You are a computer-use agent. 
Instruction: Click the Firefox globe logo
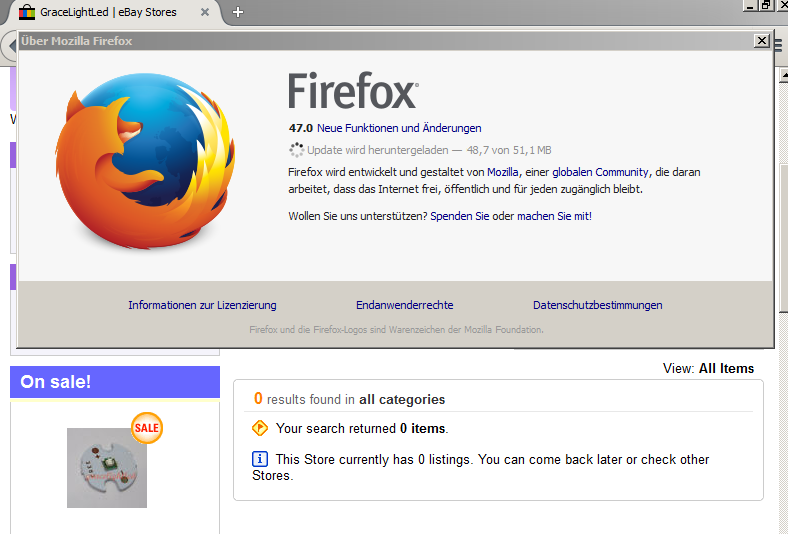[146, 161]
